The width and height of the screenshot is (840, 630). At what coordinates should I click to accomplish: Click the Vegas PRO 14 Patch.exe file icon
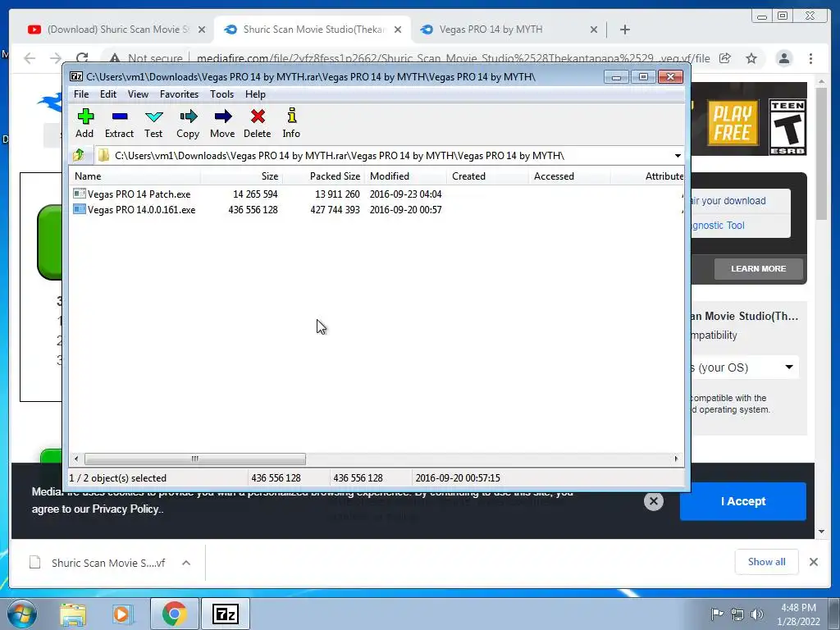tap(80, 194)
